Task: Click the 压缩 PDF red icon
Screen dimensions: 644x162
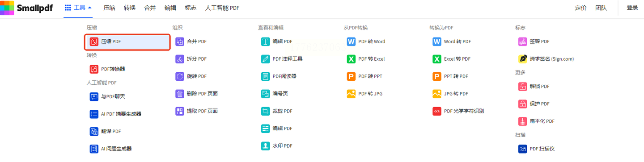Action: coord(93,42)
